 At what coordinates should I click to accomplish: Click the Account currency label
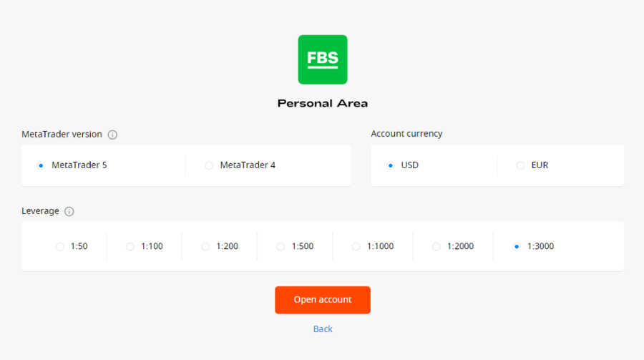(406, 133)
